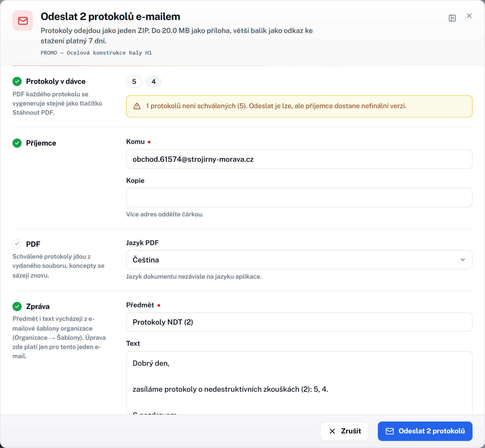This screenshot has height=448, width=485.
Task: Cancel with the Zrušit button
Action: [345, 431]
